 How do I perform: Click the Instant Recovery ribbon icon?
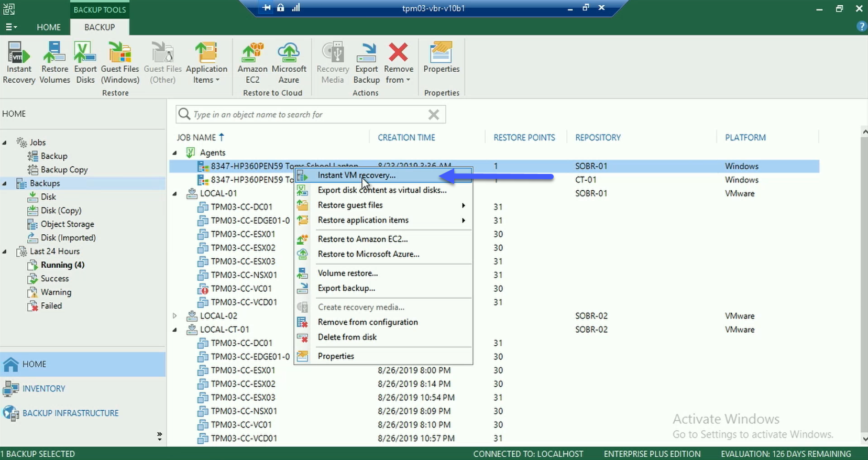tap(19, 63)
